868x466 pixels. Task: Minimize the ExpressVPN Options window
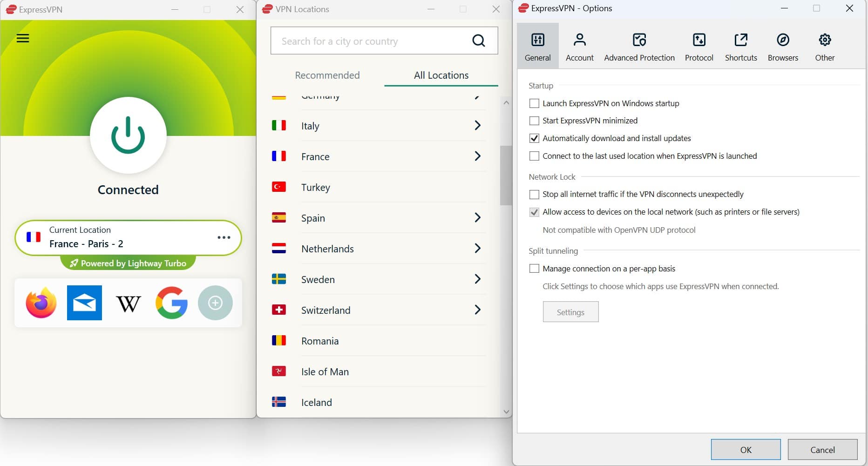click(x=784, y=8)
